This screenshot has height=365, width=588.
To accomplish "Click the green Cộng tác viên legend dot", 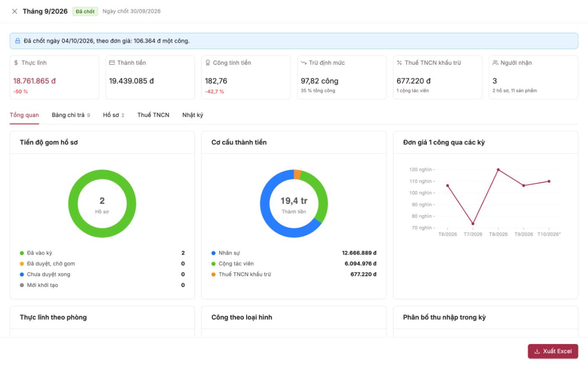I will click(214, 264).
